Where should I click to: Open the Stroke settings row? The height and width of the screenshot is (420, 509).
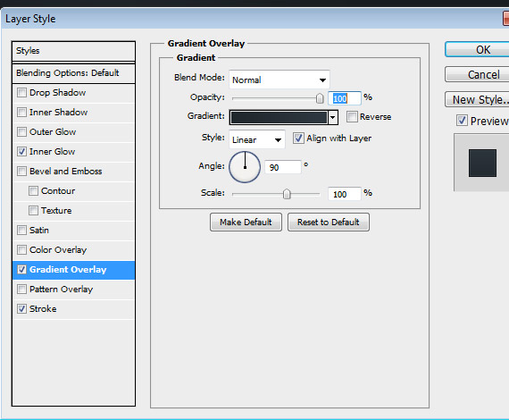(74, 309)
